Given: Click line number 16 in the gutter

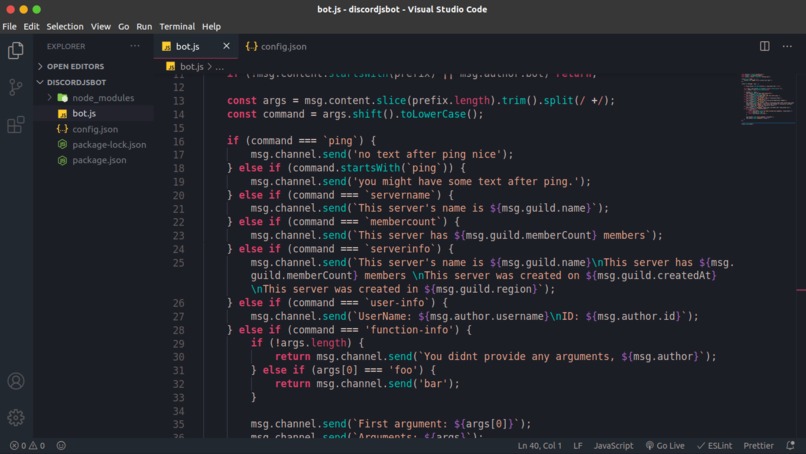Looking at the screenshot, I should 178,141.
